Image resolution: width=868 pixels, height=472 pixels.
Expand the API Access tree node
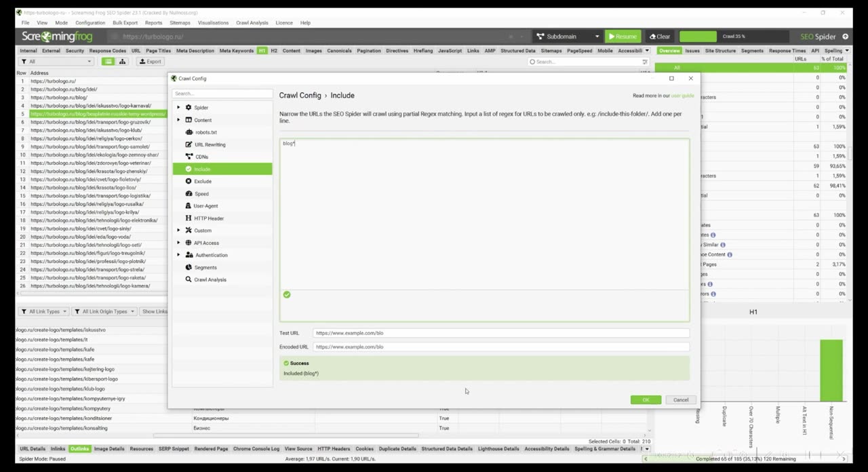(178, 243)
